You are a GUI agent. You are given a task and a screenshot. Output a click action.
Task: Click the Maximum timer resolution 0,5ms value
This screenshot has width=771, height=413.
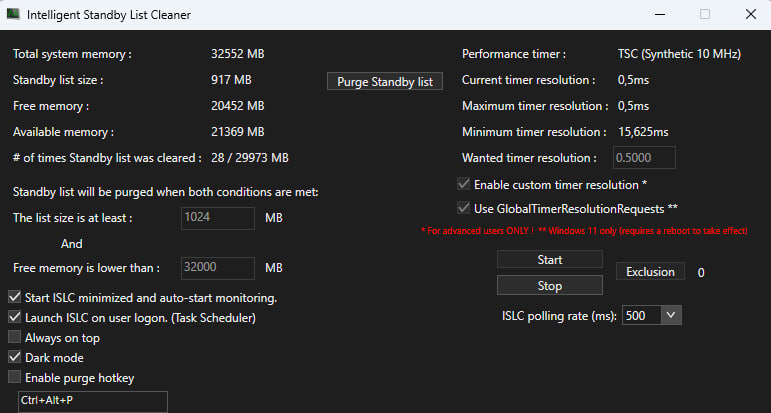tap(633, 106)
